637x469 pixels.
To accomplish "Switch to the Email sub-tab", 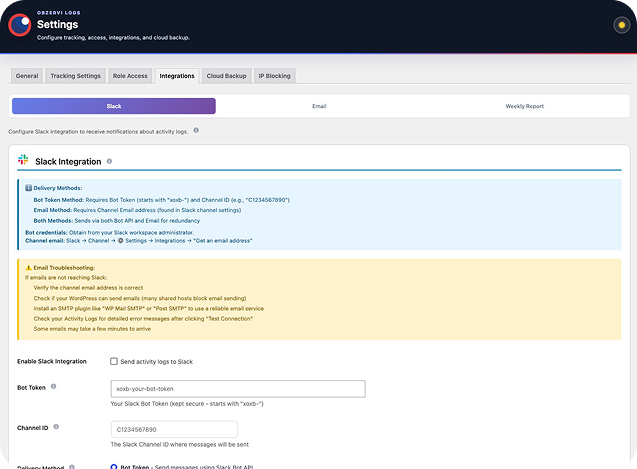I will point(319,106).
